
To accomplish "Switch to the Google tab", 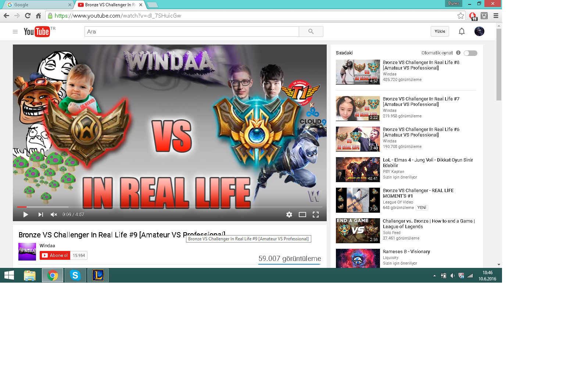I will pos(37,5).
